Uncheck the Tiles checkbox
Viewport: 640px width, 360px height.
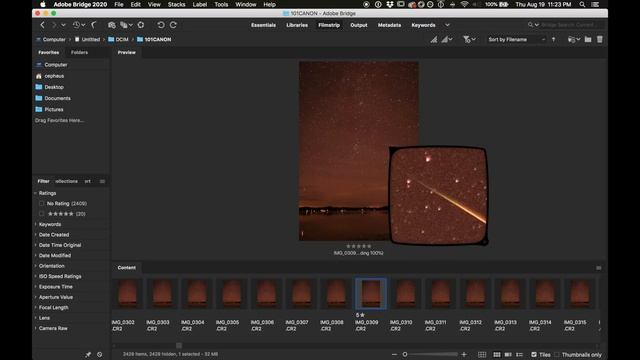[x=534, y=355]
